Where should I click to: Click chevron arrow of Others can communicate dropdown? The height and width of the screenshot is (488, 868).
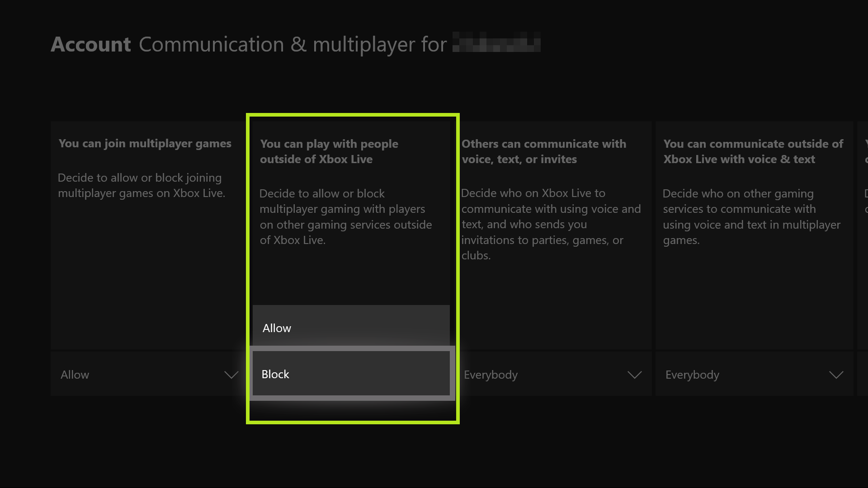point(634,375)
